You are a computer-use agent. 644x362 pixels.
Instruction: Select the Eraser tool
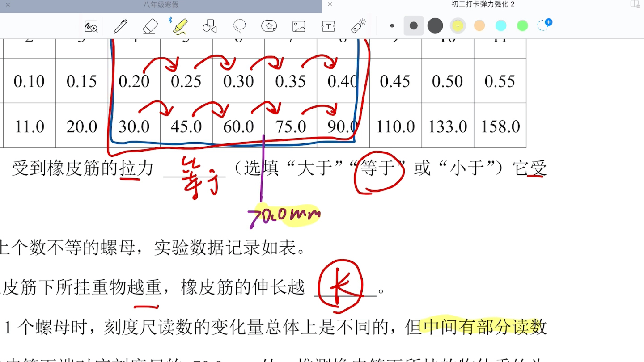pyautogui.click(x=150, y=26)
